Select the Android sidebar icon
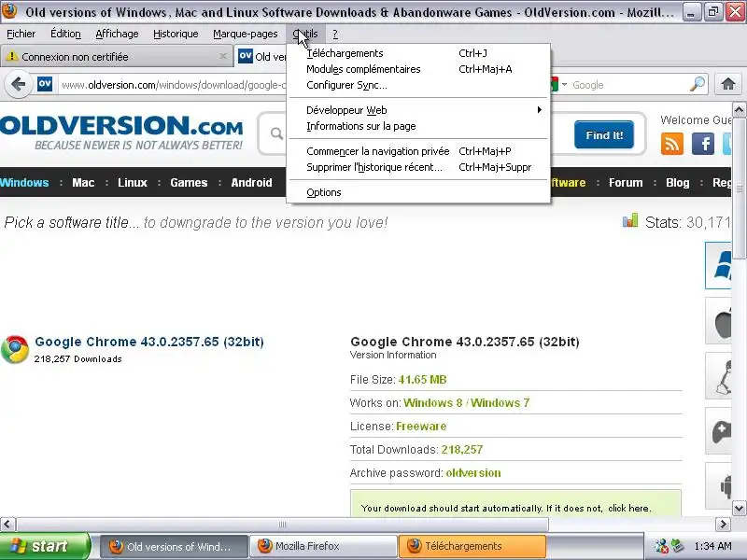Screen dimensions: 747x560 [x=719, y=485]
